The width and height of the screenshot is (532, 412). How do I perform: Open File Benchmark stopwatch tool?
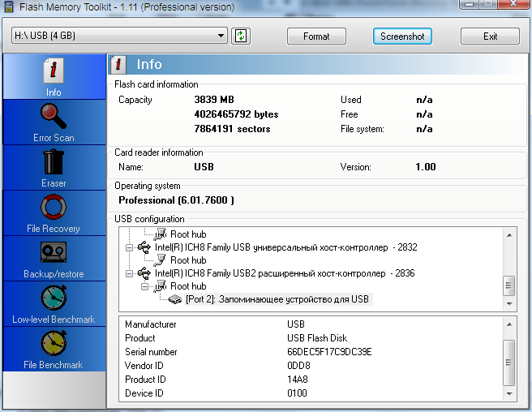pyautogui.click(x=54, y=350)
